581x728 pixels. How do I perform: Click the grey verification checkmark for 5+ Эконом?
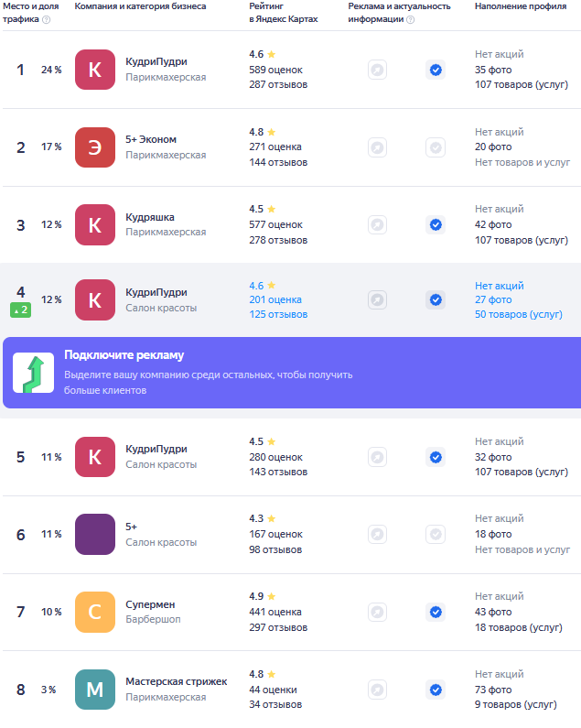436,147
